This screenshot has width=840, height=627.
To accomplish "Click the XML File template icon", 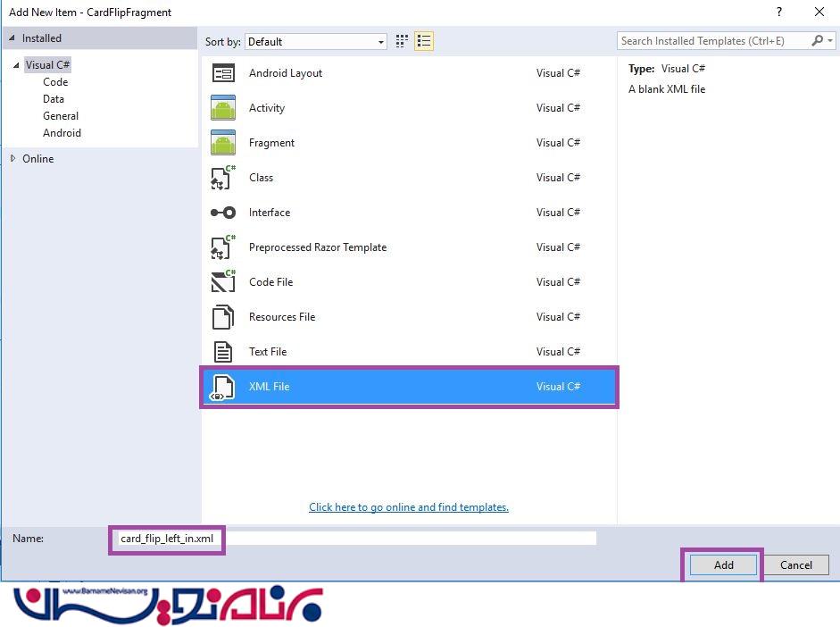I will pyautogui.click(x=223, y=387).
